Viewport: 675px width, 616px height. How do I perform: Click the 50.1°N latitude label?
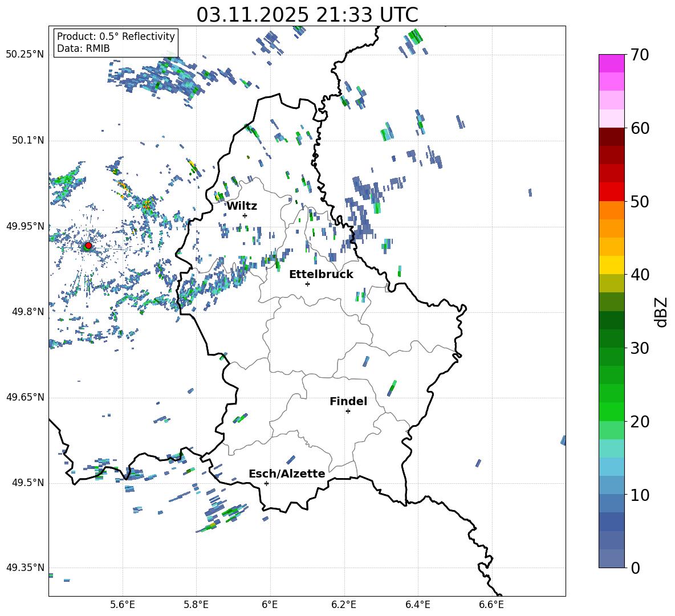28,140
